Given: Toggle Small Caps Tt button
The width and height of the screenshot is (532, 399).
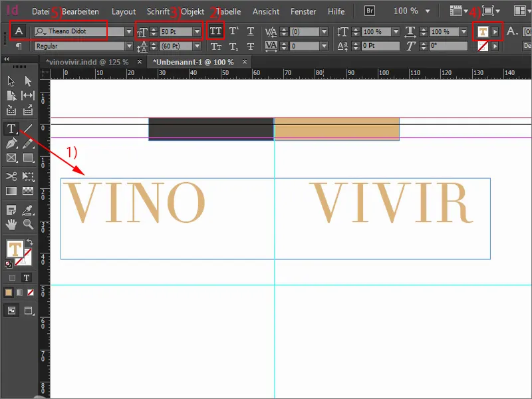Looking at the screenshot, I should (216, 46).
